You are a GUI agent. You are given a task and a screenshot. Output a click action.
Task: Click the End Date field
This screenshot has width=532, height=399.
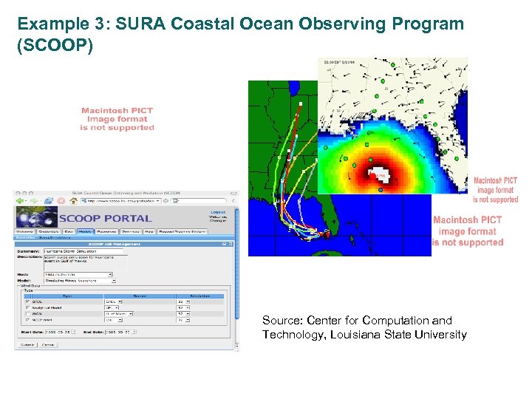pyautogui.click(x=118, y=332)
